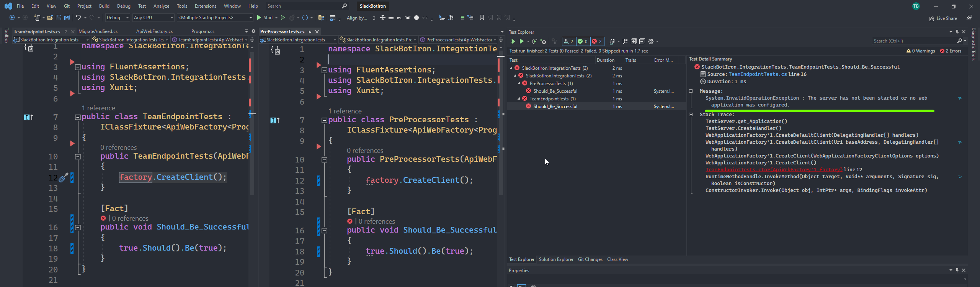Toggle the failed tests filter showing 2

click(x=597, y=41)
